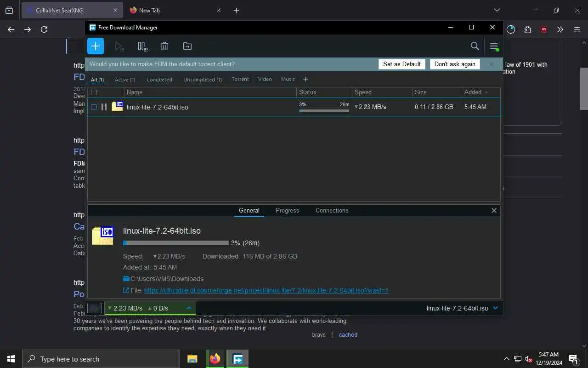Switch to New Tab in Firefox
Image resolution: width=588 pixels, height=368 pixels.
[x=175, y=10]
